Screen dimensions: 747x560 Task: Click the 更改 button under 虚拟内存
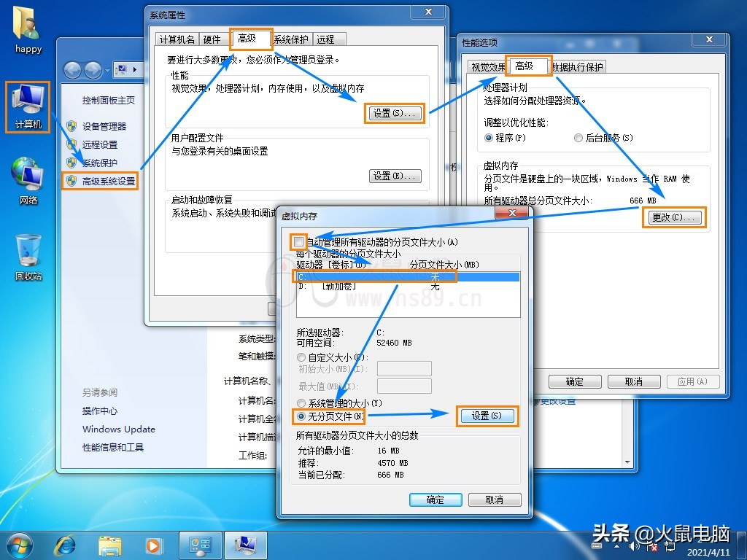pyautogui.click(x=674, y=217)
